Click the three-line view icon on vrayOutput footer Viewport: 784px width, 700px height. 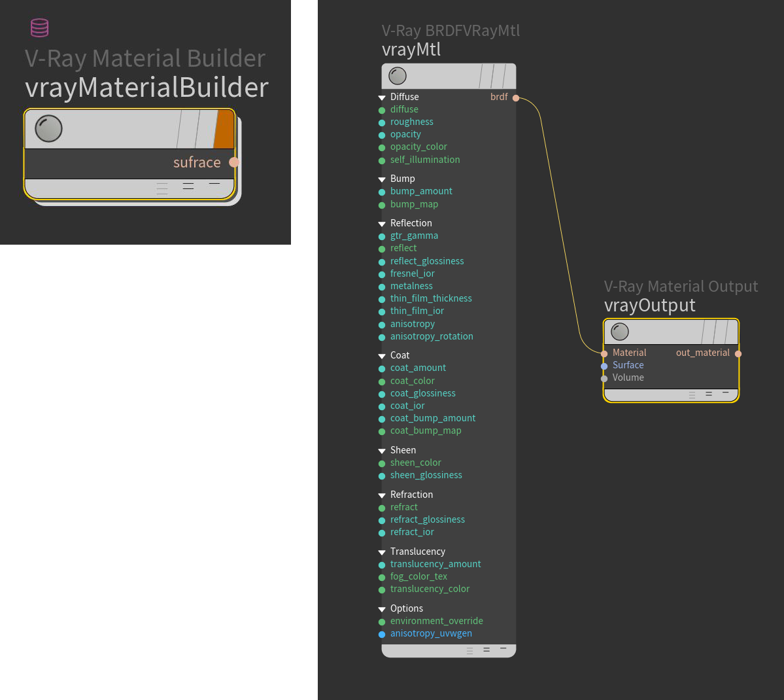(692, 395)
